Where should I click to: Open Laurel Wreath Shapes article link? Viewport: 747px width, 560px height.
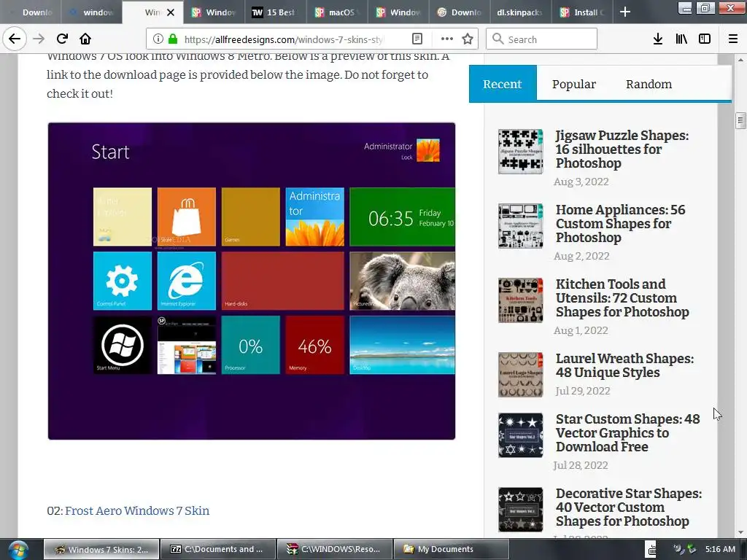624,365
